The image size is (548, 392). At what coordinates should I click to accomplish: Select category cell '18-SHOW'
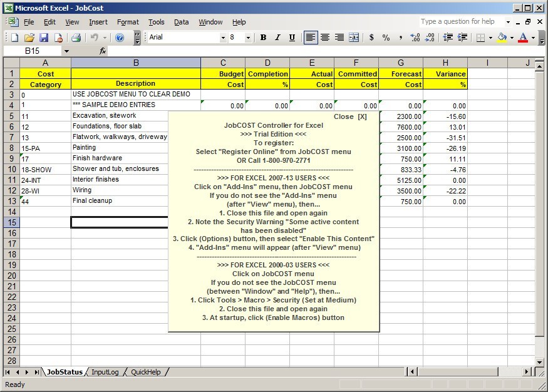coord(45,170)
